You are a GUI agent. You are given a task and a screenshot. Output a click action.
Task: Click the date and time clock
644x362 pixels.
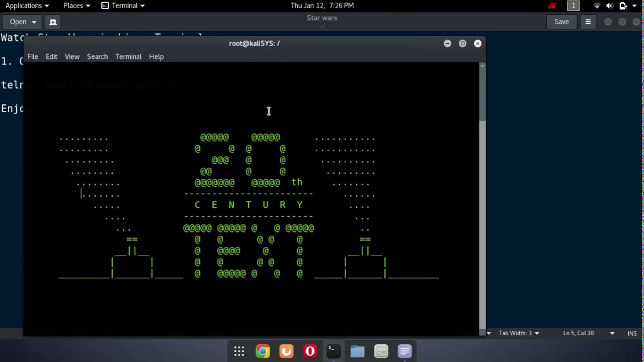click(322, 6)
